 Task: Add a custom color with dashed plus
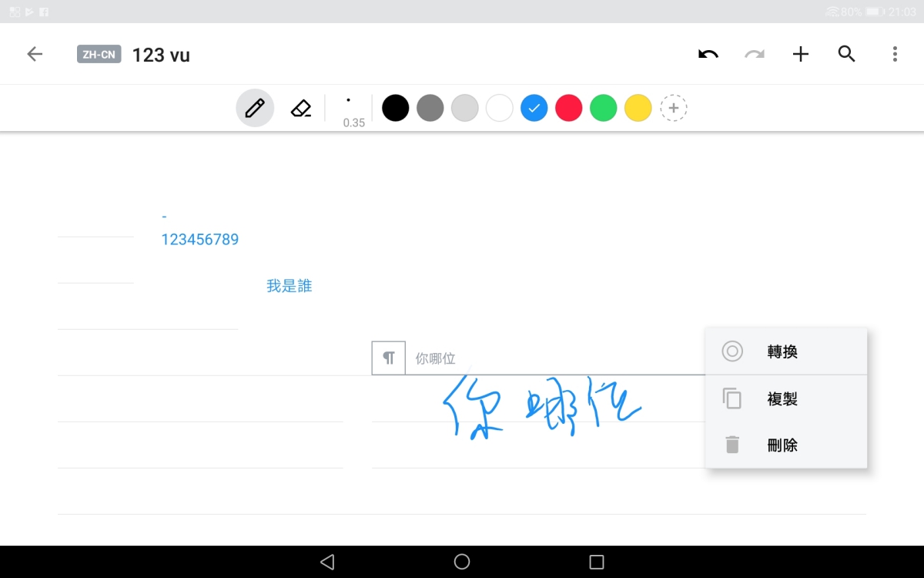click(x=674, y=109)
